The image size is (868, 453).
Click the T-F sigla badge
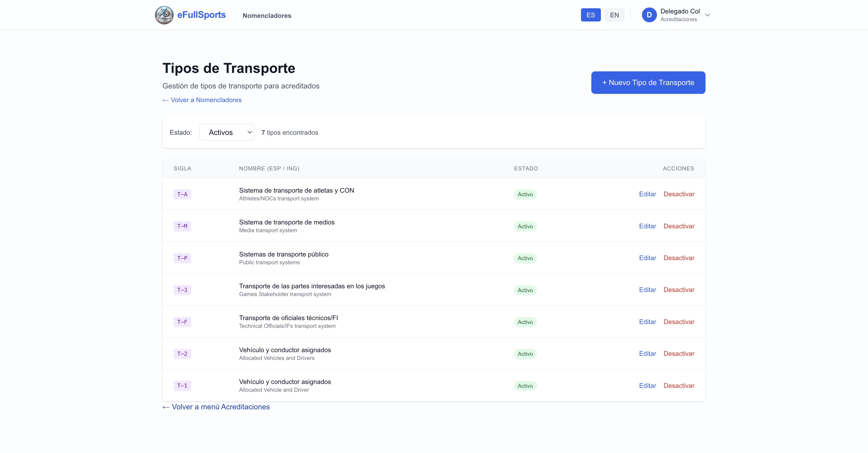(x=182, y=322)
